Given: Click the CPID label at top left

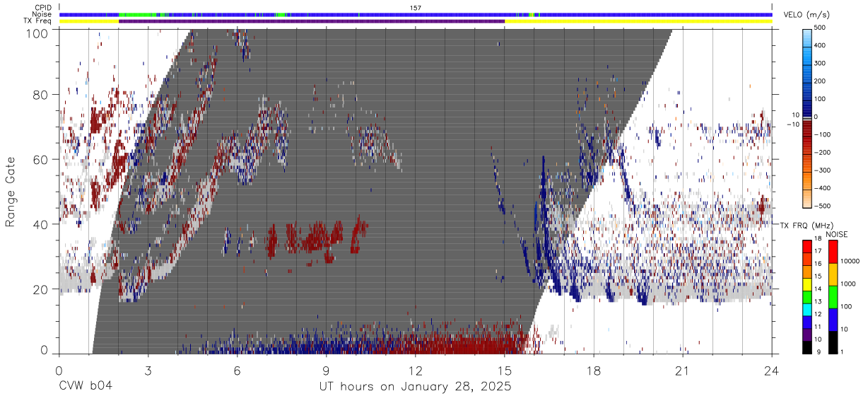Looking at the screenshot, I should (44, 8).
